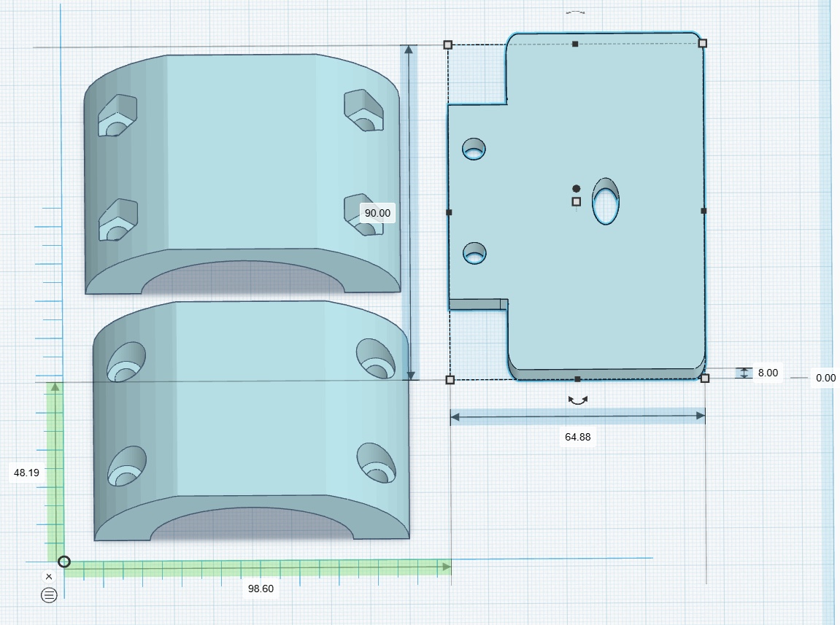Click the 0.00 elevation value

point(825,378)
